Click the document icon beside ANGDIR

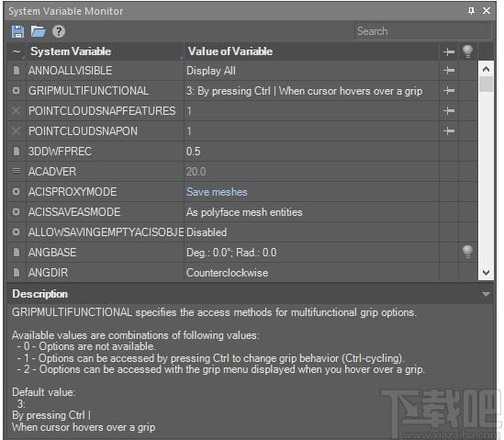pos(17,273)
